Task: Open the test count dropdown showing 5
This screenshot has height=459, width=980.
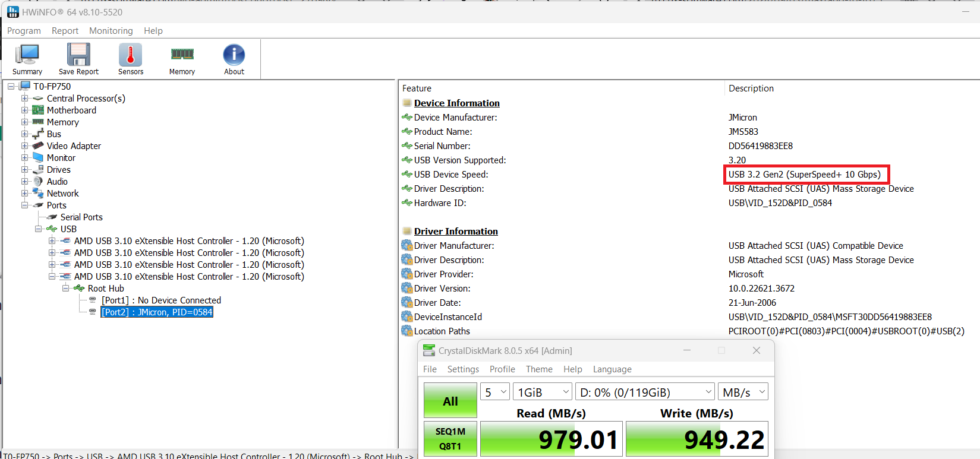Action: click(x=494, y=392)
